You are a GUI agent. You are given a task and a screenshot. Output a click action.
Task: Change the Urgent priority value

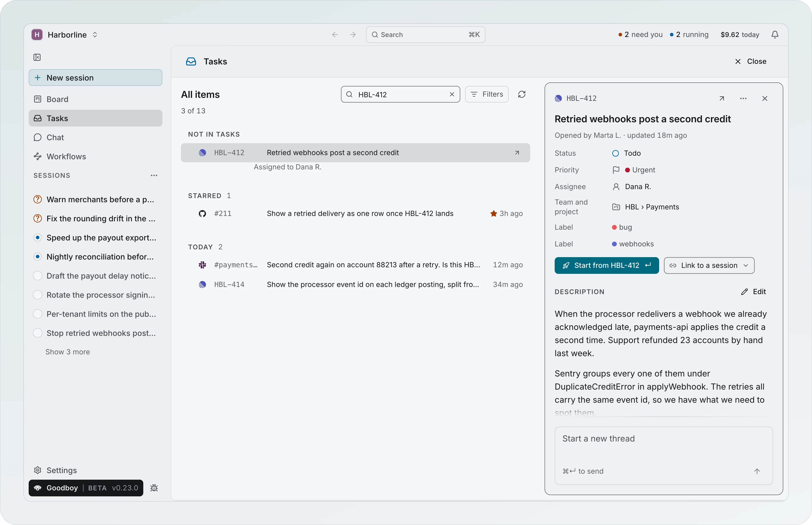pyautogui.click(x=633, y=170)
